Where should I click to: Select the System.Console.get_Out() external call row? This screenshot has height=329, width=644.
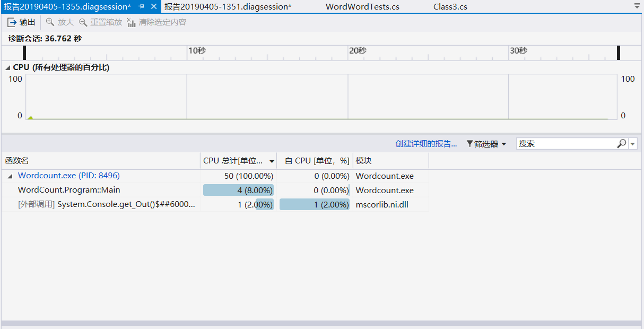[x=215, y=204]
